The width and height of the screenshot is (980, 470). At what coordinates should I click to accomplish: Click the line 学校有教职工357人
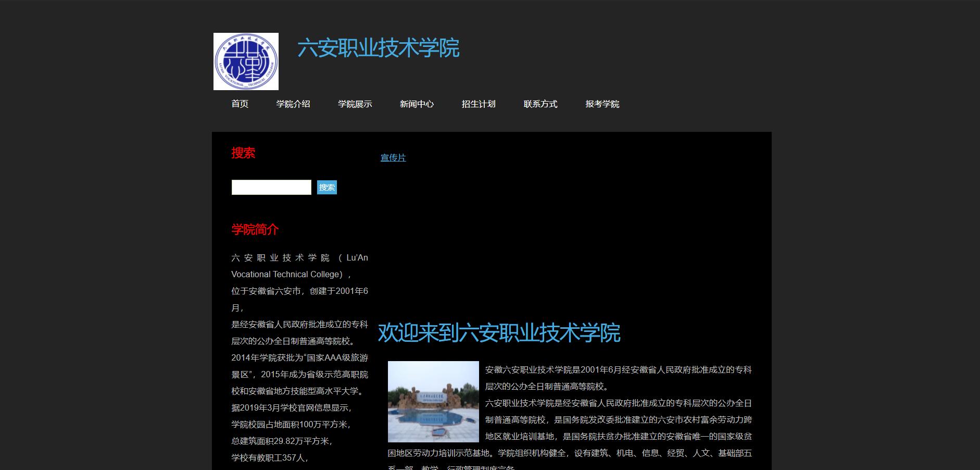[x=270, y=457]
